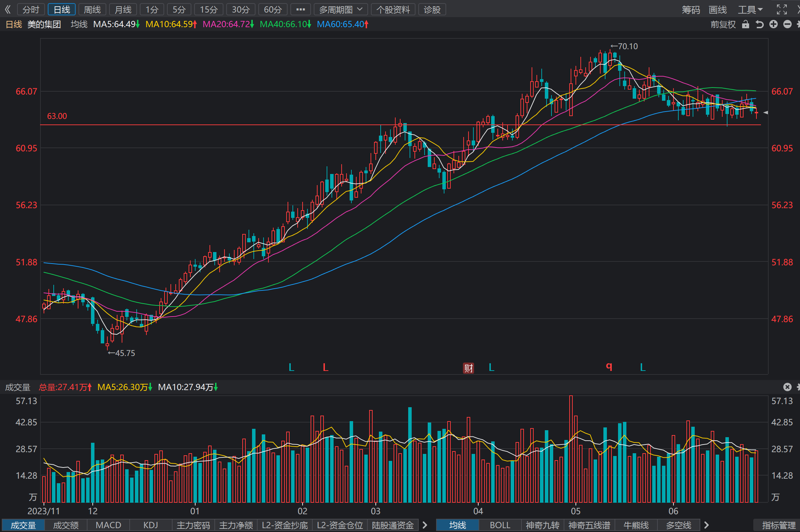The width and height of the screenshot is (800, 532).
Task: Select the 均线 overlay tab
Action: pyautogui.click(x=458, y=525)
